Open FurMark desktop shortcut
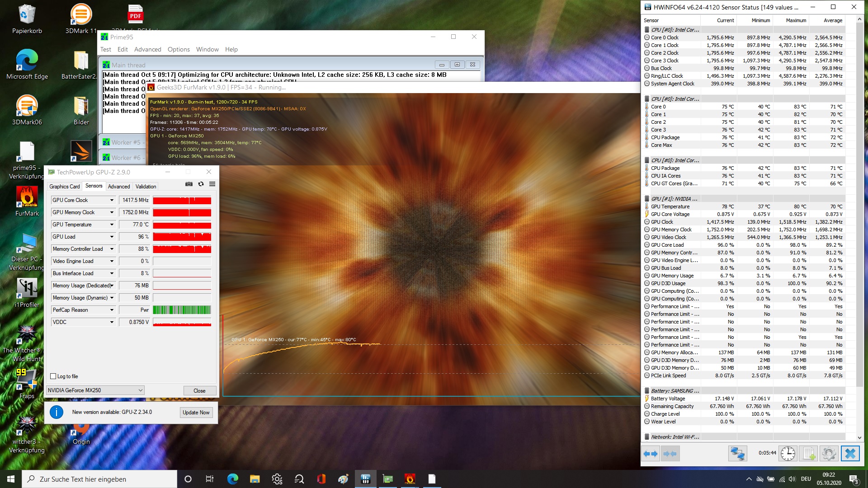This screenshot has width=868, height=488. click(x=27, y=202)
